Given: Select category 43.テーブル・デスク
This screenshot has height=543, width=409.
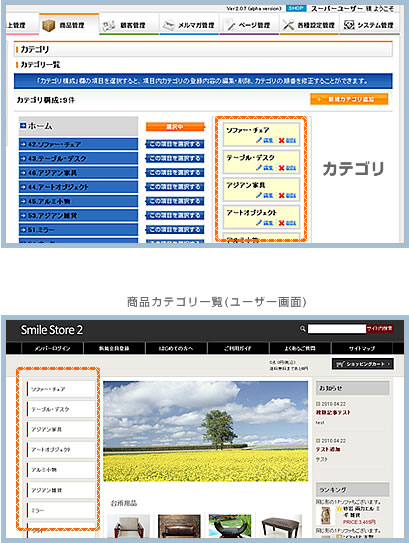Looking at the screenshot, I should click(x=78, y=158).
